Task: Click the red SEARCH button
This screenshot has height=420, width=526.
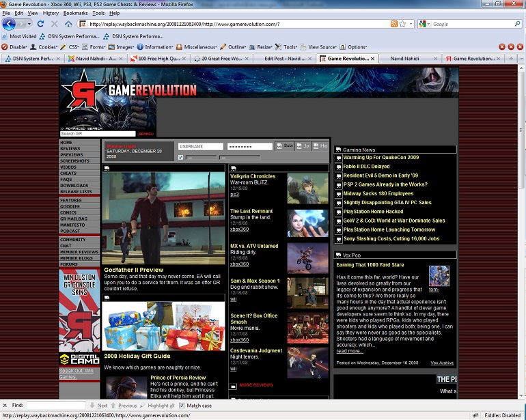Action: (146, 134)
